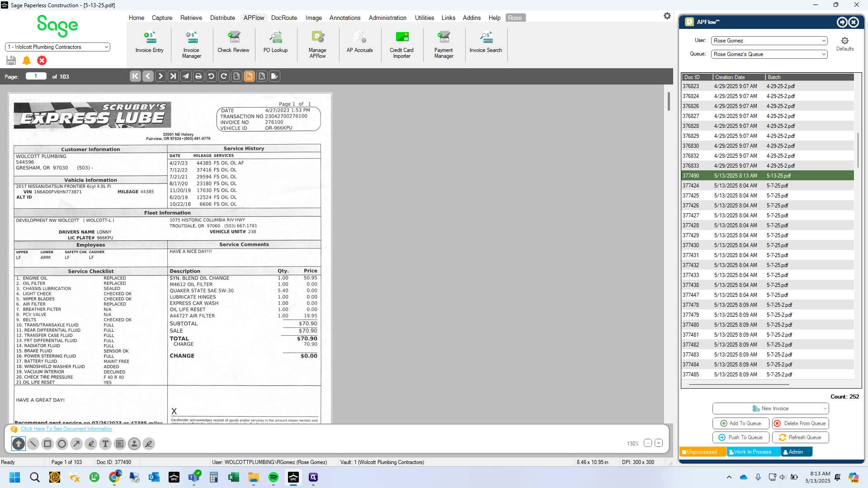Select the ellipse annotation tool
This screenshot has width=868, height=488.
pyautogui.click(x=62, y=444)
